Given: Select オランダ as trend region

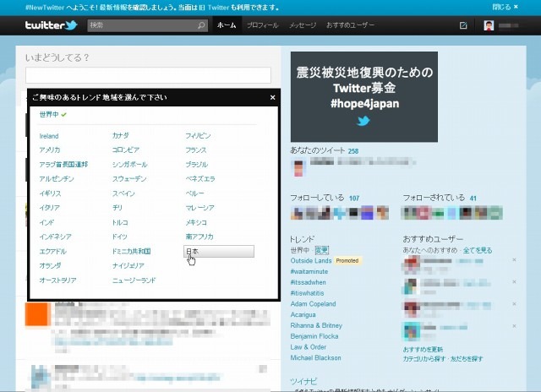Looking at the screenshot, I should [x=51, y=266].
